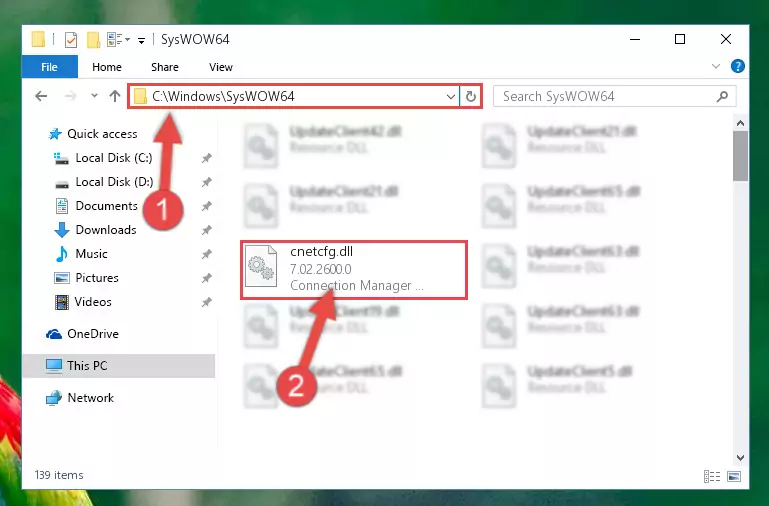Click the window folder icon in title bar

38,39
